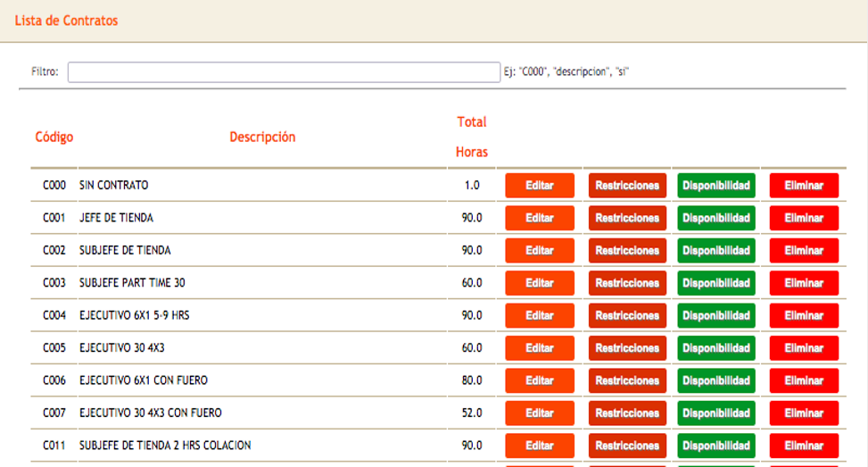Screen dimensions: 868x467
Task: Delete the EJECUTIVO 30 4X3 CON FUERO contract
Action: 804,413
